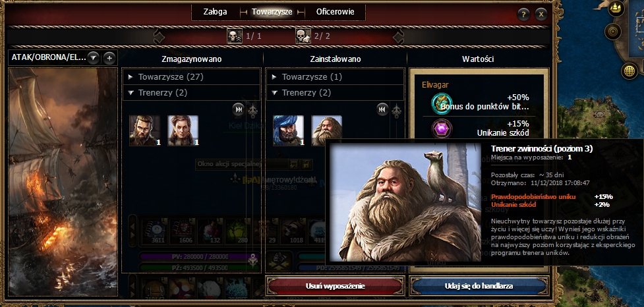Select the bearded male trainer portrait
The width and height of the screenshot is (644, 307).
tap(144, 130)
